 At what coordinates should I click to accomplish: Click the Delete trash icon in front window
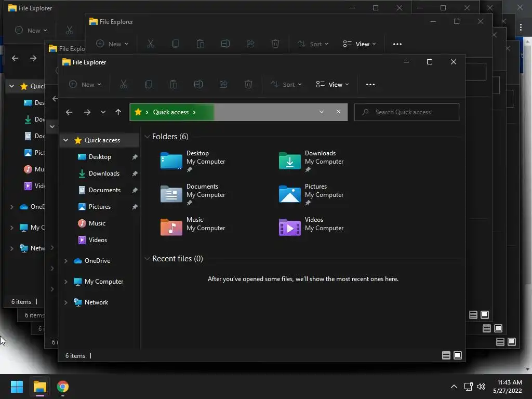248,85
